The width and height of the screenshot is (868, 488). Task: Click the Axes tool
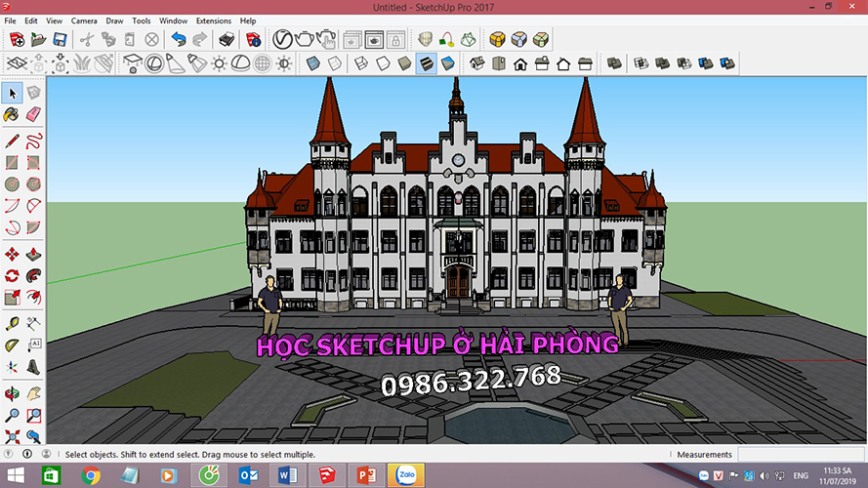tap(12, 367)
